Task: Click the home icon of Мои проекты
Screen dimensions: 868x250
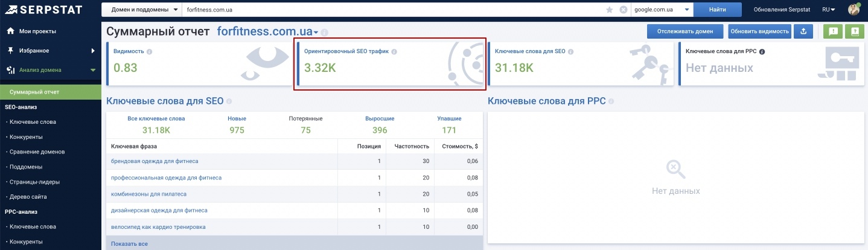Action: pyautogui.click(x=10, y=31)
